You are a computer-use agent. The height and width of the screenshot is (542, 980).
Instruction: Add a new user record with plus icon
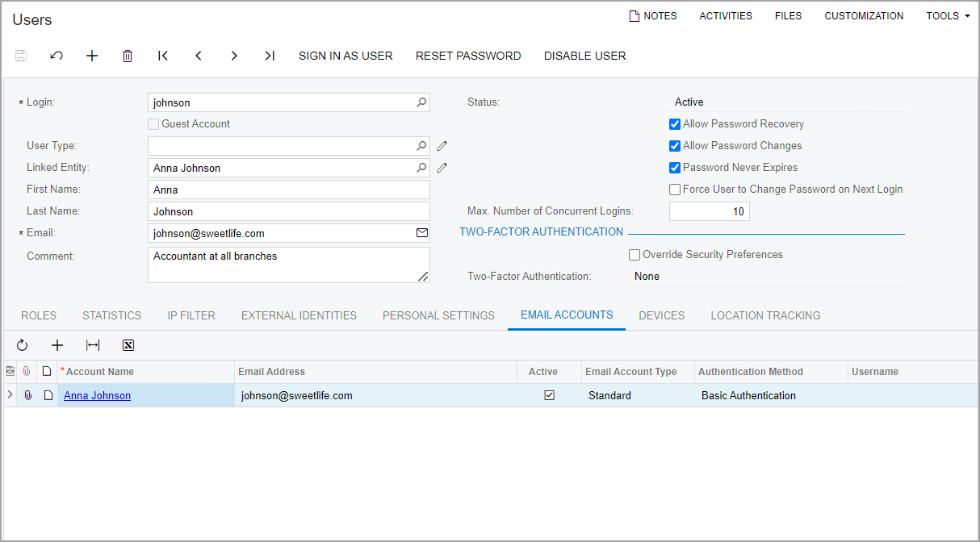tap(92, 56)
